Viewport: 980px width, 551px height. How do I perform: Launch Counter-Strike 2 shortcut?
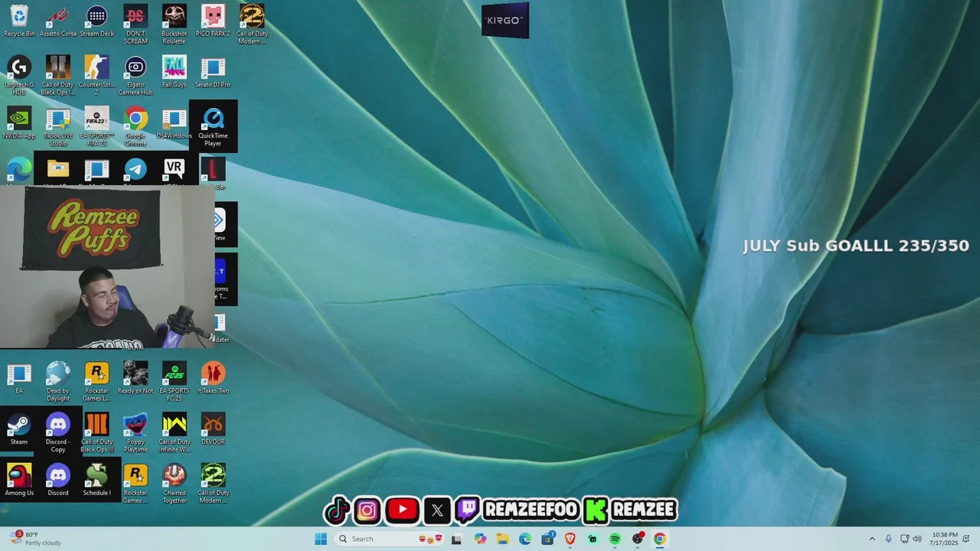click(x=96, y=75)
